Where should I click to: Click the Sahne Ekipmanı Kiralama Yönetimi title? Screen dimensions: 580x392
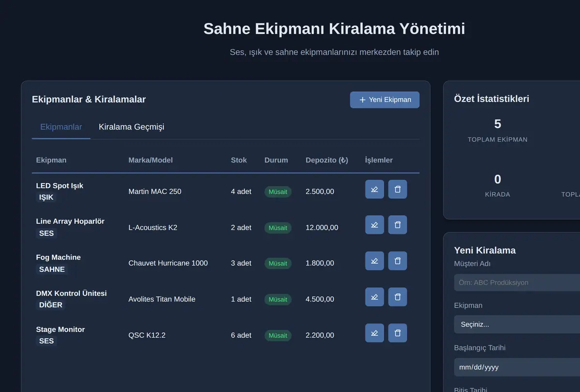[x=334, y=29]
